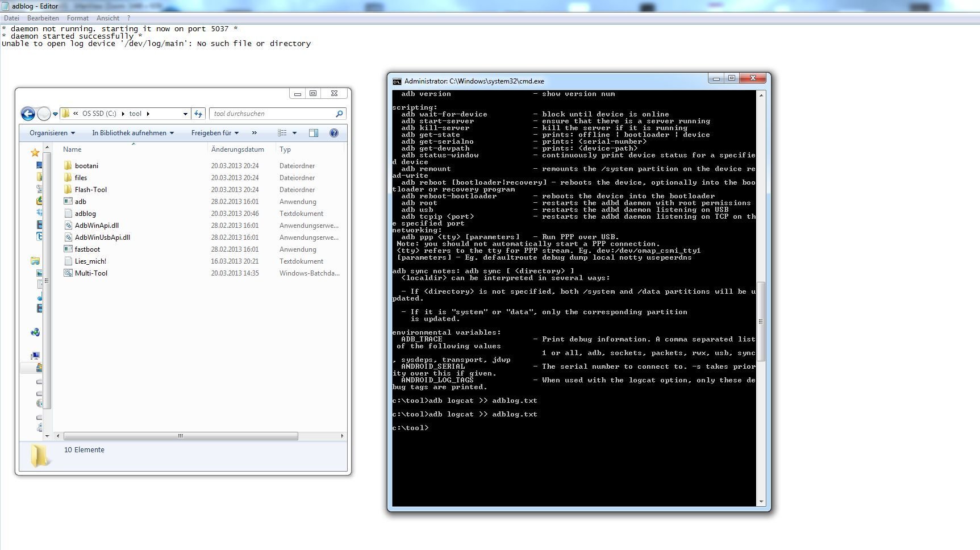Open the Datei menu in Editor

pos(11,18)
